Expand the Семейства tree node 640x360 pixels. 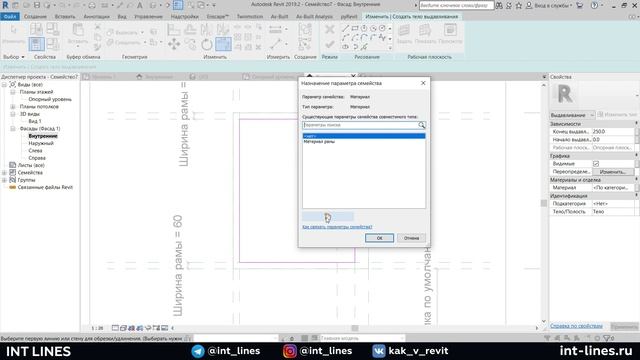4,173
